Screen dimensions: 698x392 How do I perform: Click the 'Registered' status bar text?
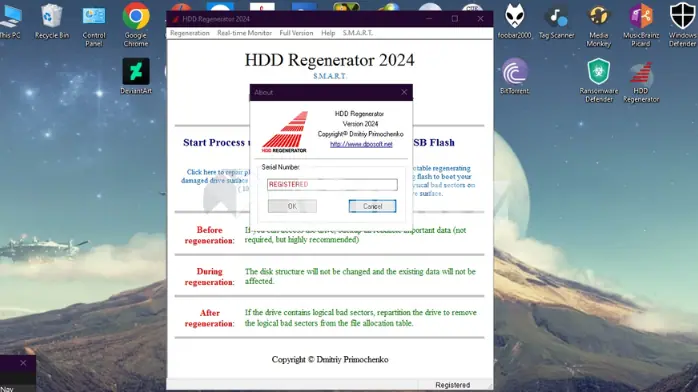point(452,385)
